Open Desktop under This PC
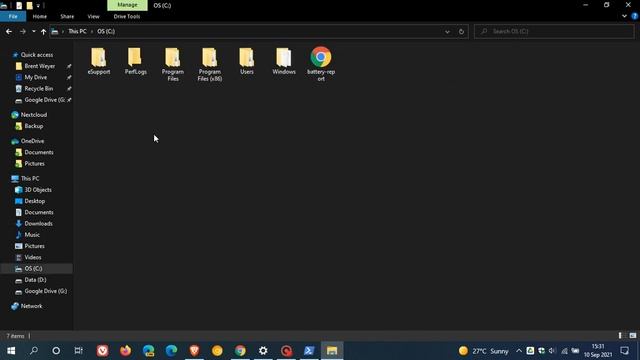 [x=35, y=201]
